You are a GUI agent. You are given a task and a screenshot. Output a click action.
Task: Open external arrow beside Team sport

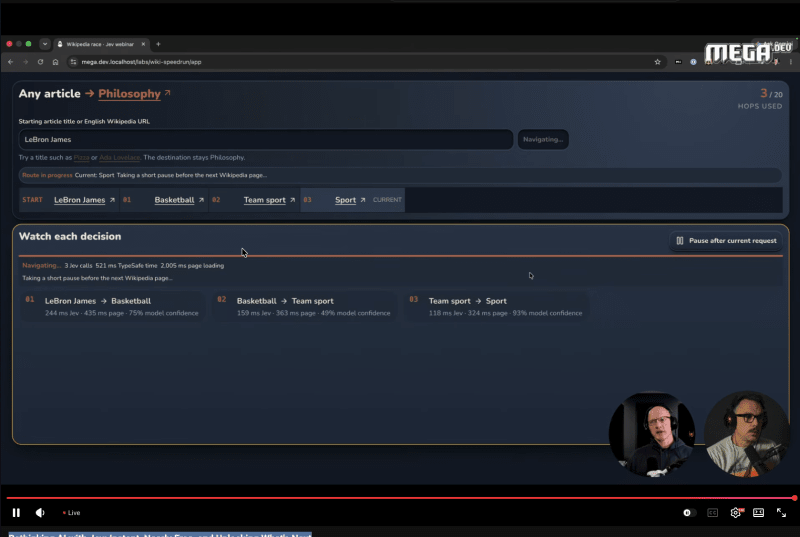pos(292,200)
